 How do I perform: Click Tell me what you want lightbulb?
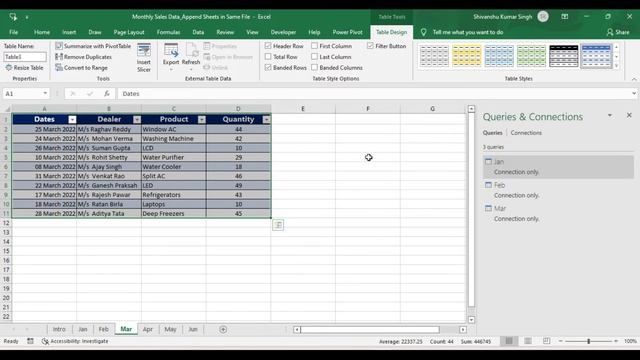(x=423, y=32)
